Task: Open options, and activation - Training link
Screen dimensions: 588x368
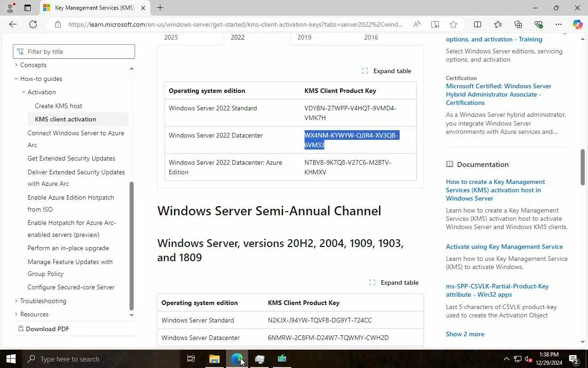Action: (494, 39)
